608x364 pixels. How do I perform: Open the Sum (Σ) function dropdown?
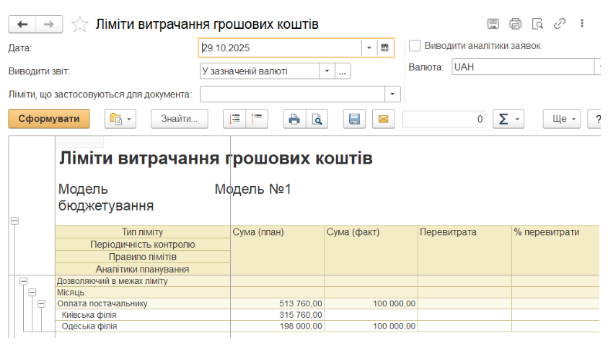click(508, 120)
